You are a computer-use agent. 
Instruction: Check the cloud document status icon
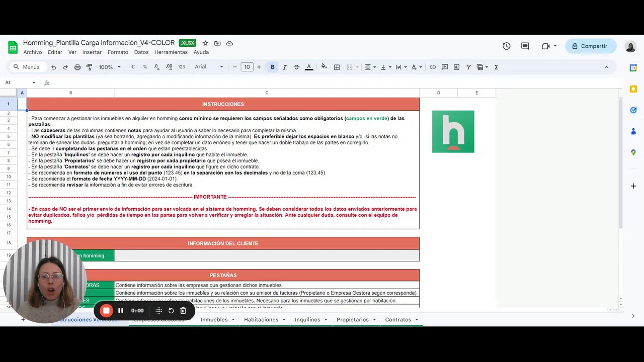[229, 43]
